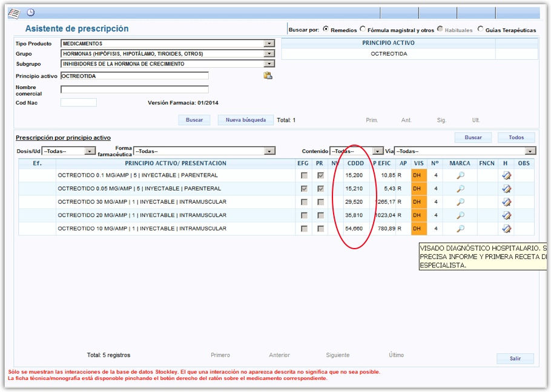Expand the Forma farmacéutica filter dropdown
The height and width of the screenshot is (392, 551).
pos(270,151)
